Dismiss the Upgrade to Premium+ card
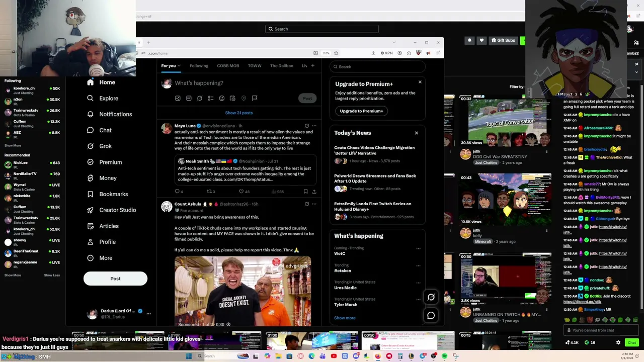Viewport: 644px width, 362px height. tap(420, 82)
